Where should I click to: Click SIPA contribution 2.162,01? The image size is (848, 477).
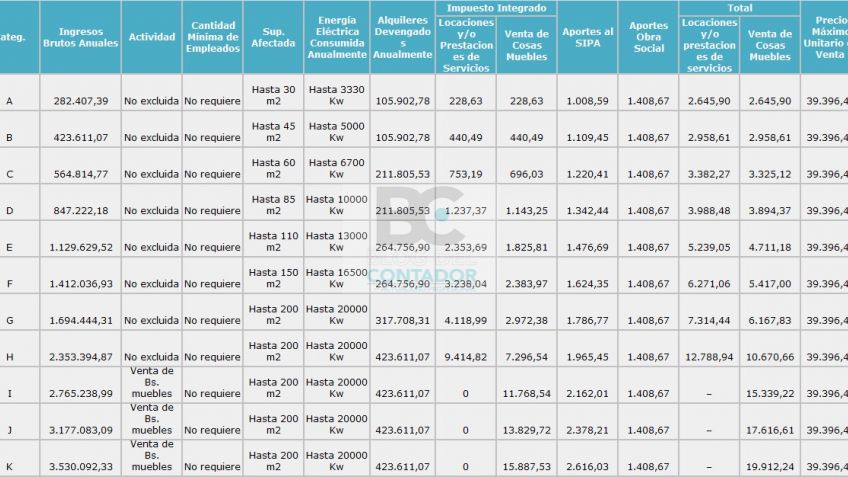(587, 394)
